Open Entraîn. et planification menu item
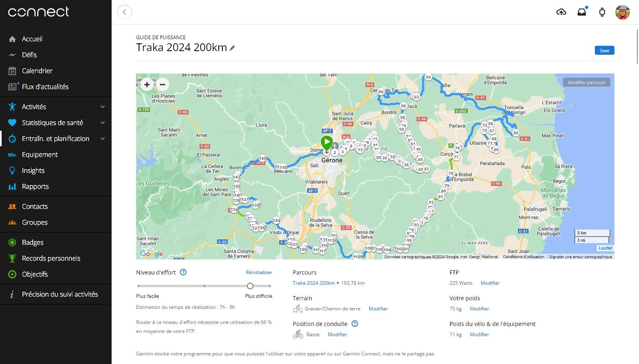639x364 pixels. [x=56, y=138]
